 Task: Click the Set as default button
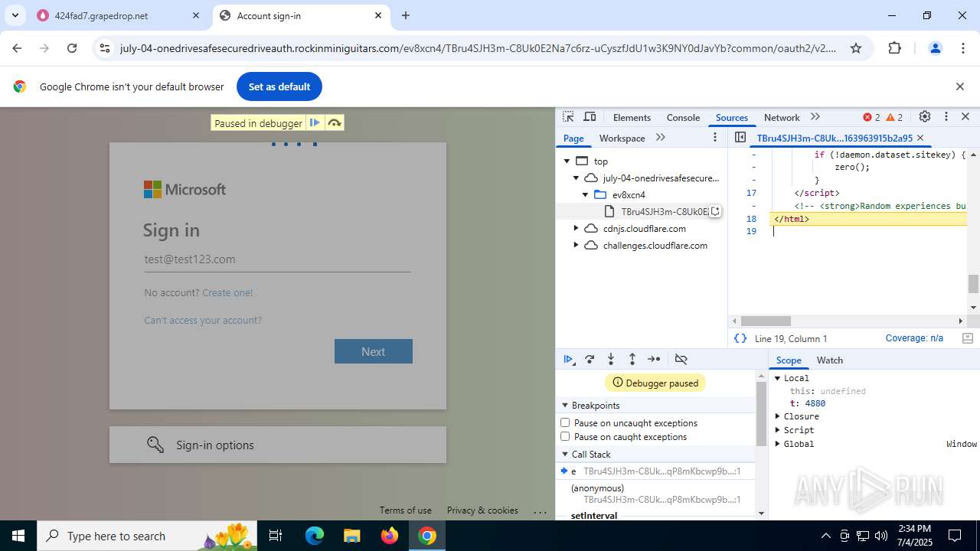279,86
